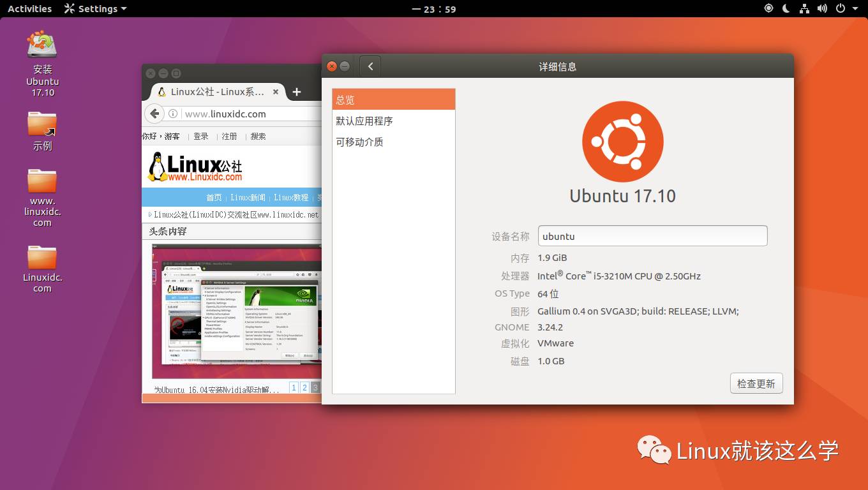Open Linux教程 in the site navigation bar
This screenshot has height=490, width=868.
291,197
